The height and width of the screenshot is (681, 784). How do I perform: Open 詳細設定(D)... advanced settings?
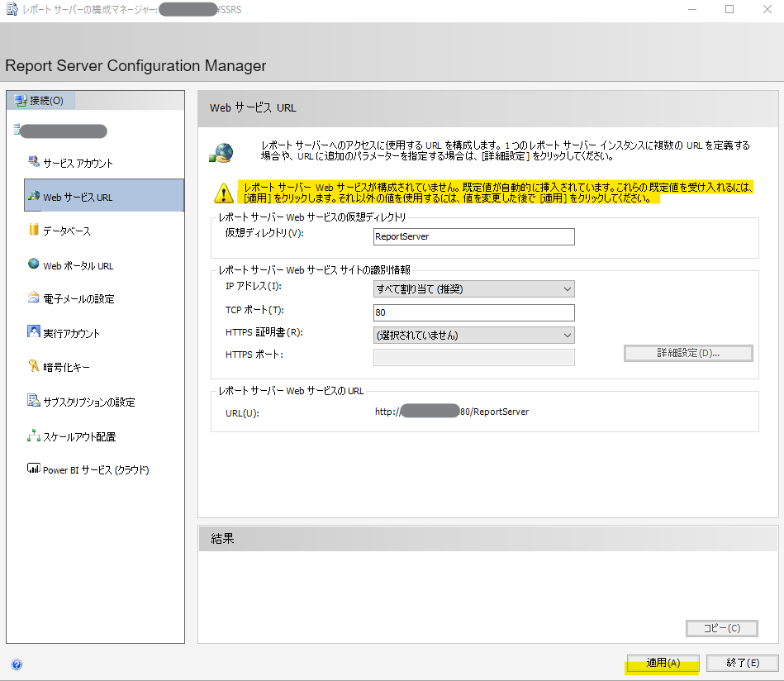tap(687, 353)
